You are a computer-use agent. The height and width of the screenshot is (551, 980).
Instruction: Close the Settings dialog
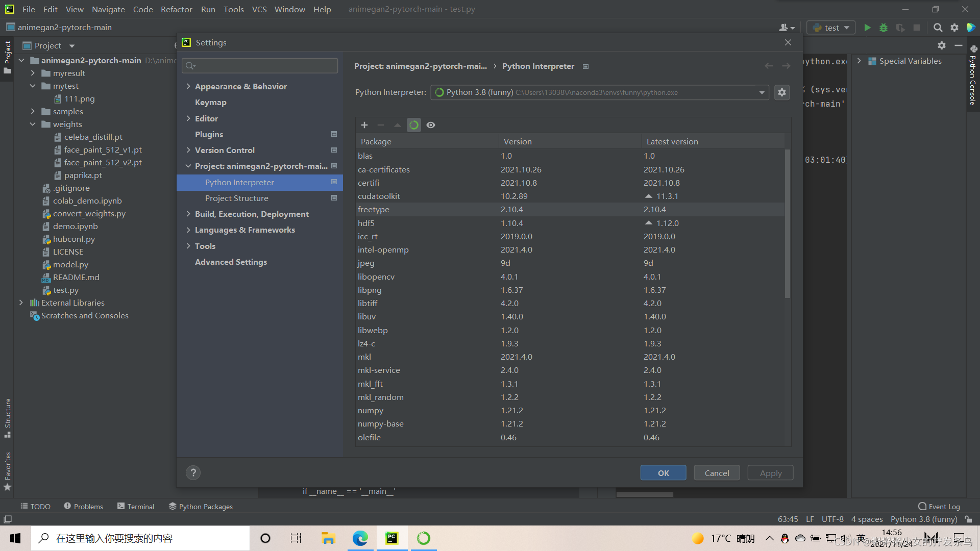pyautogui.click(x=788, y=42)
